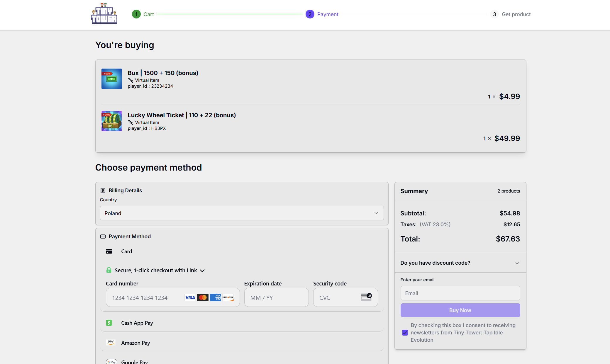
Task: Click the Tiny Tower logo
Action: tap(104, 14)
